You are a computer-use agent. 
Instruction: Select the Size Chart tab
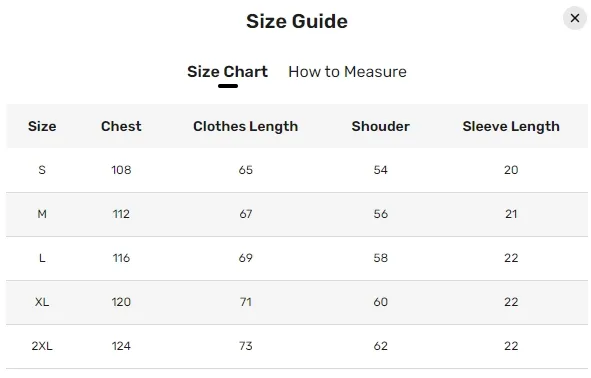click(227, 72)
